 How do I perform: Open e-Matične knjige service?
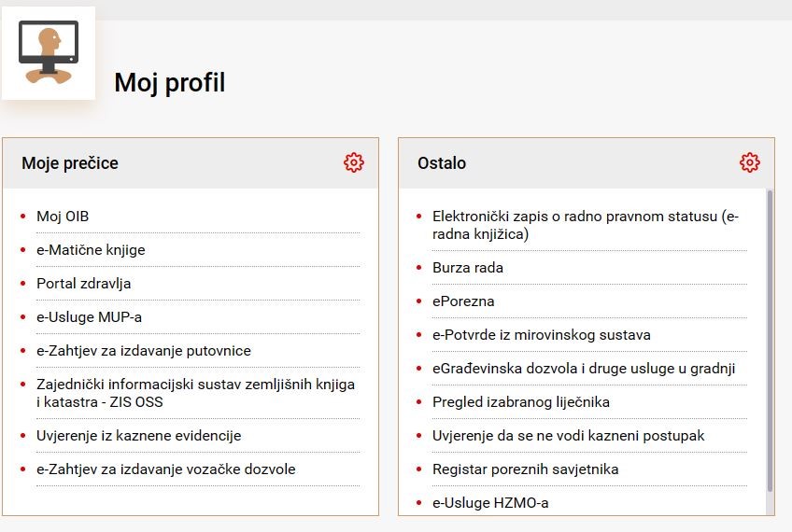[91, 250]
